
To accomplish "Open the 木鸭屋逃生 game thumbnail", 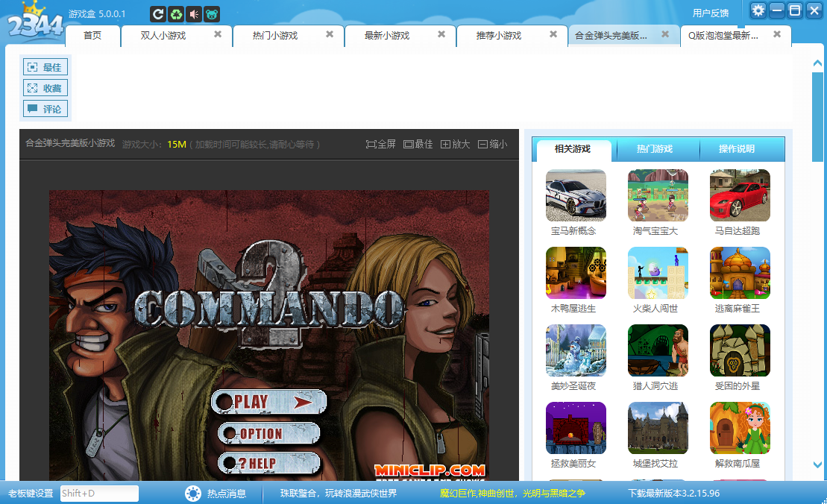I will pos(576,273).
